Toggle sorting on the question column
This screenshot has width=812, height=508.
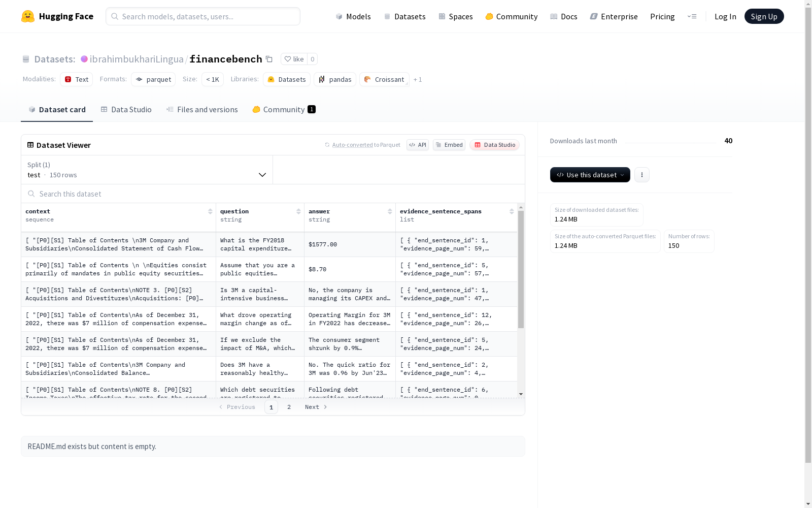pyautogui.click(x=298, y=211)
